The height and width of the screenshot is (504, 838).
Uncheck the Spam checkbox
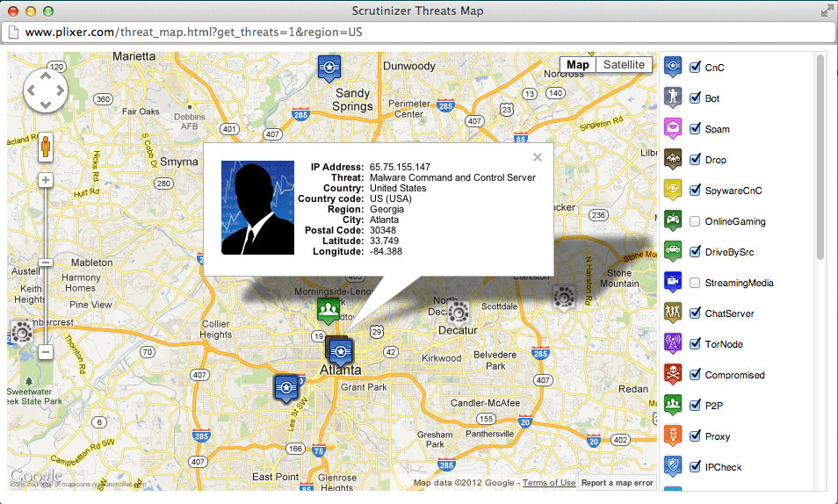(x=696, y=128)
